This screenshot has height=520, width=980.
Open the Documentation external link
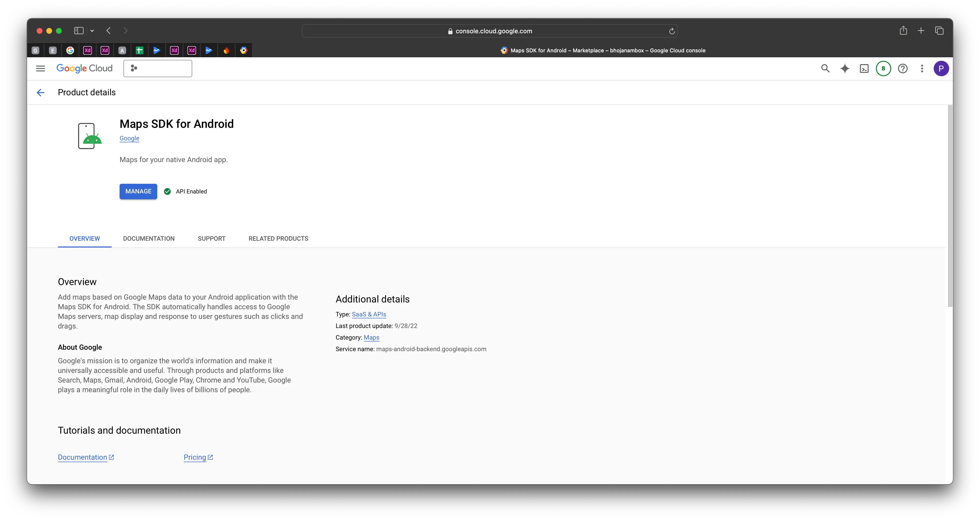(86, 457)
